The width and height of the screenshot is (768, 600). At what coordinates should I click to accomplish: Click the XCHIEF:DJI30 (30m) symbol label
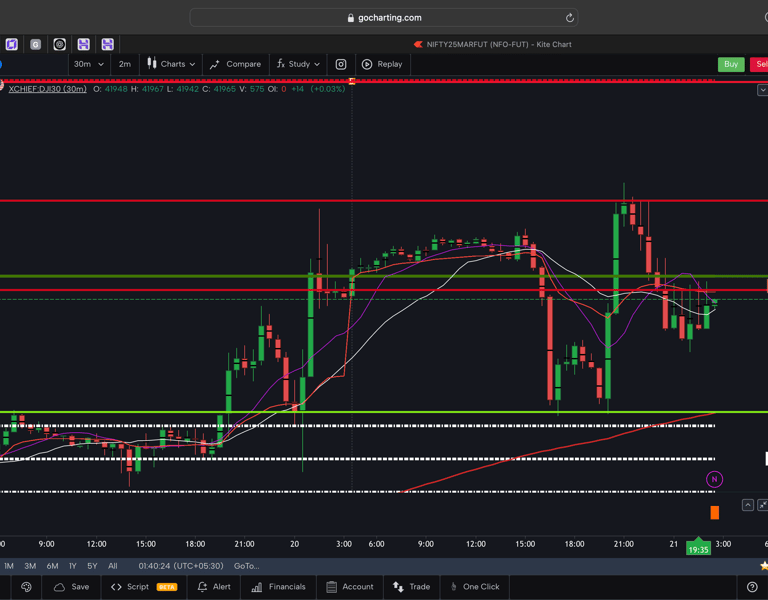[x=48, y=89]
